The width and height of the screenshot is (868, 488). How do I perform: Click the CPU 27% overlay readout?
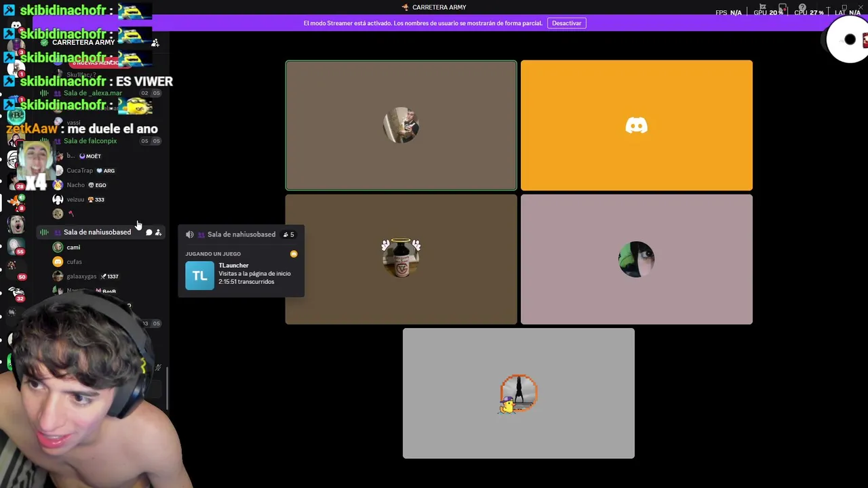pos(808,13)
